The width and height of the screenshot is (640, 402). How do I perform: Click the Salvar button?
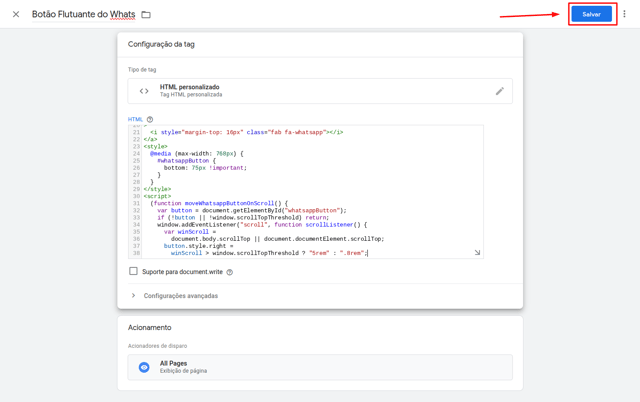click(x=591, y=14)
